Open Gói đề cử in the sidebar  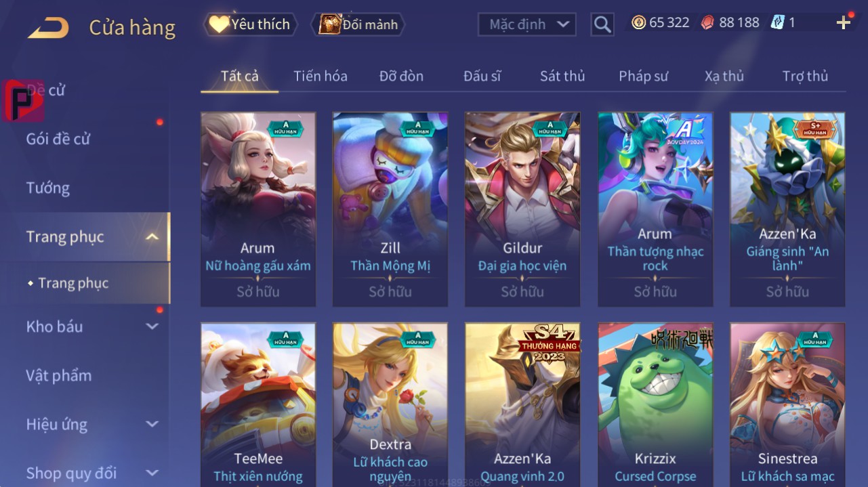pos(58,139)
